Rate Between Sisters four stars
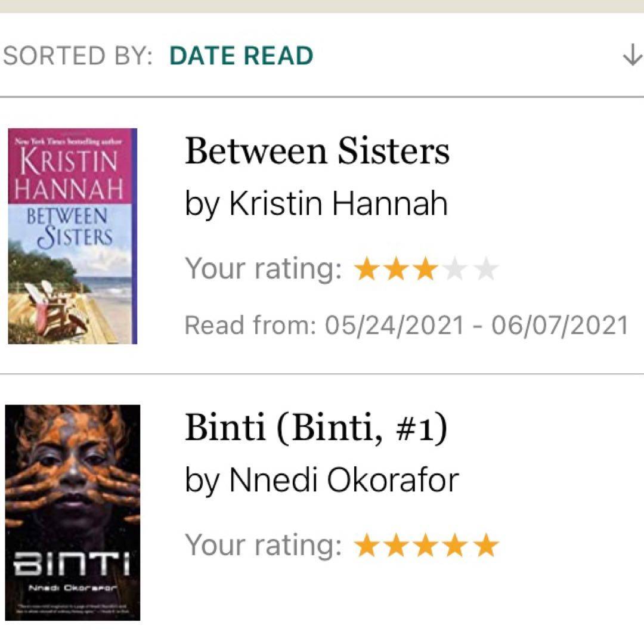 (456, 270)
